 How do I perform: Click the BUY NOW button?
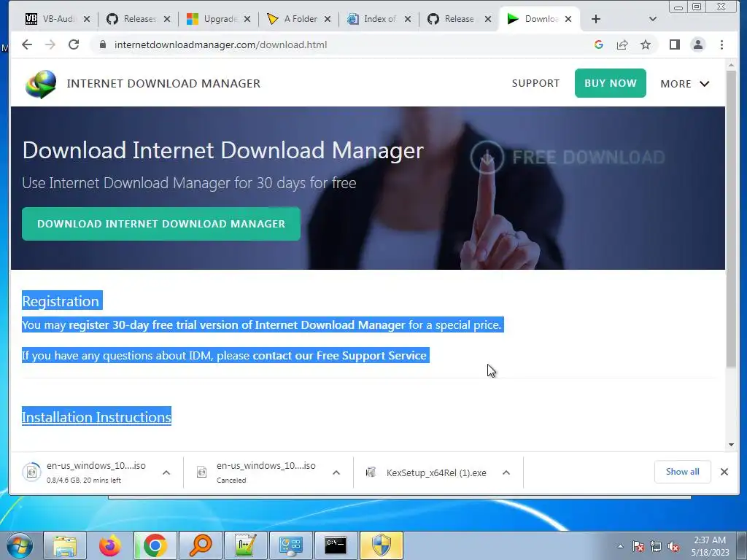[611, 83]
